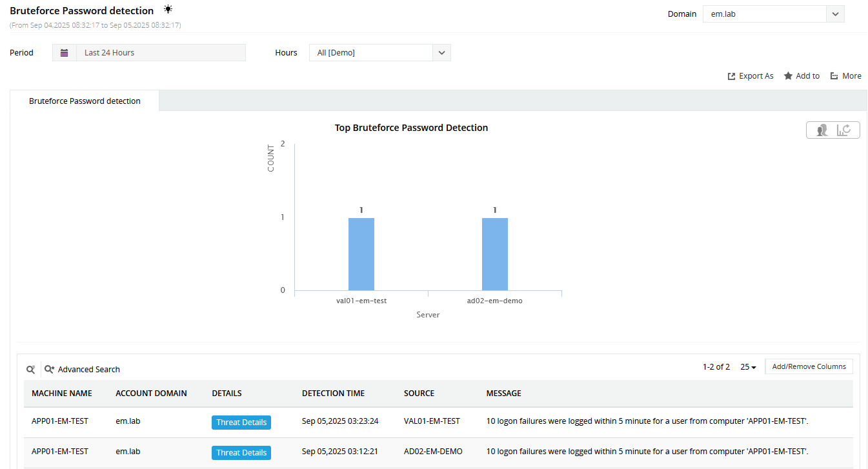The width and height of the screenshot is (868, 469).
Task: Click the ad02-em-demo bar in chart
Action: pos(495,254)
